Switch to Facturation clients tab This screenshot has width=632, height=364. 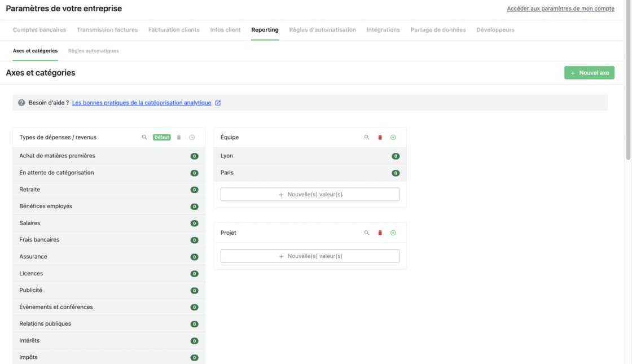[x=174, y=30]
